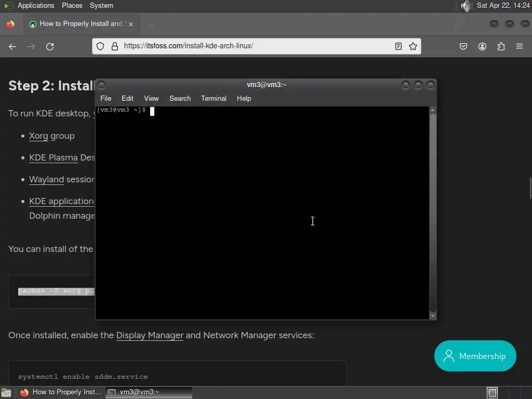Follow the KDE applications link
The height and width of the screenshot is (399, 532).
point(62,201)
